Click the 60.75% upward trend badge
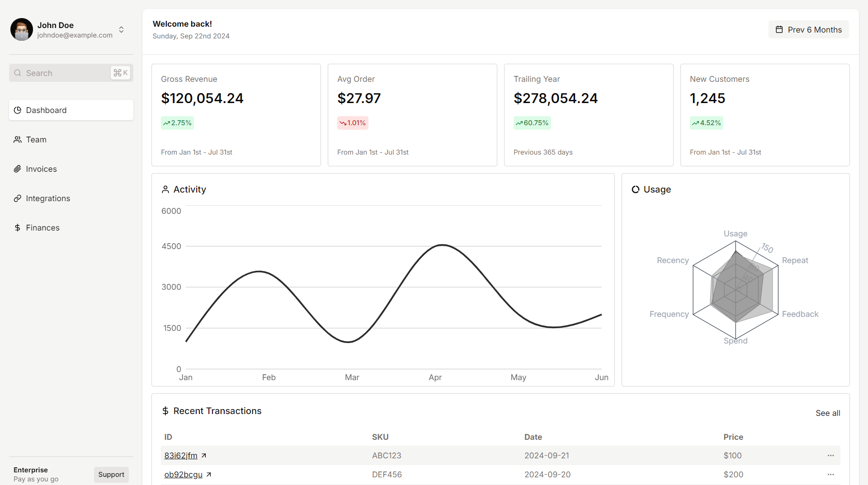This screenshot has height=485, width=868. 532,123
